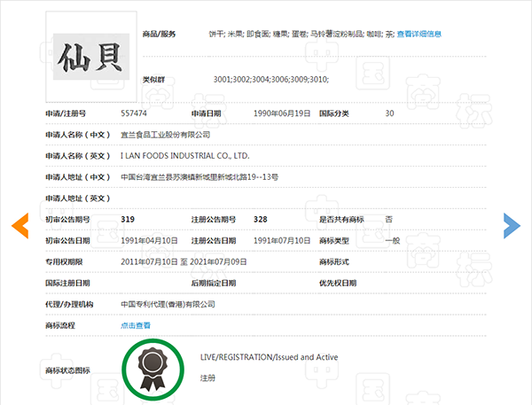Screen dimensions: 532x405
Task: Go to next trademark with blue arrow
Action: [x=512, y=226]
